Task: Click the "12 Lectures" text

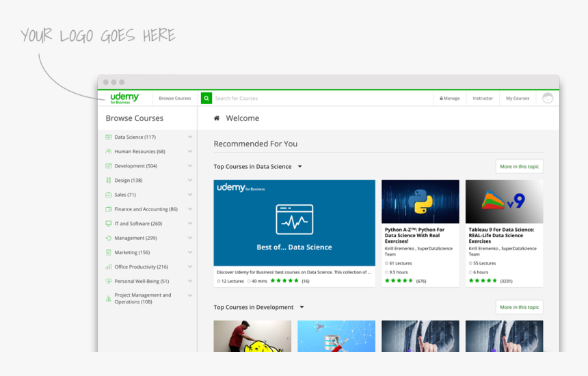Action: pos(232,281)
